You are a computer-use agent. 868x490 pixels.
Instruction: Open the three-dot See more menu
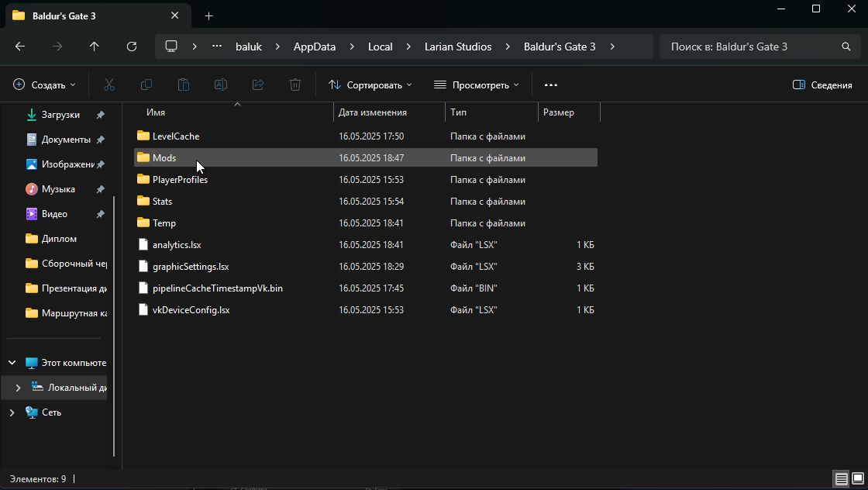coord(551,85)
